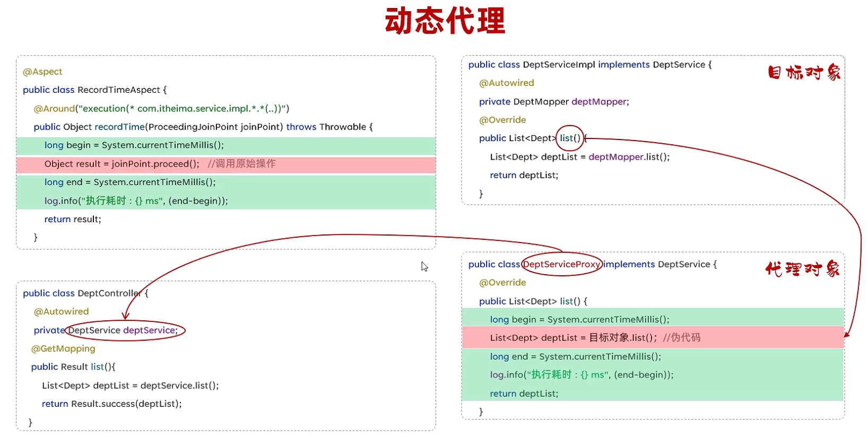868x437 pixels.
Task: Click "@Autowired" in DeptServiceImpl block
Action: click(506, 83)
